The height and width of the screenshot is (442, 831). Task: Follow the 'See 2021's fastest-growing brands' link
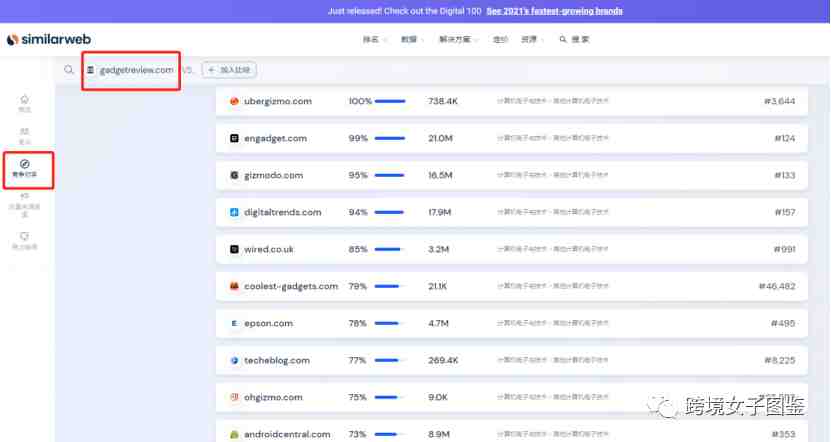pyautogui.click(x=554, y=11)
